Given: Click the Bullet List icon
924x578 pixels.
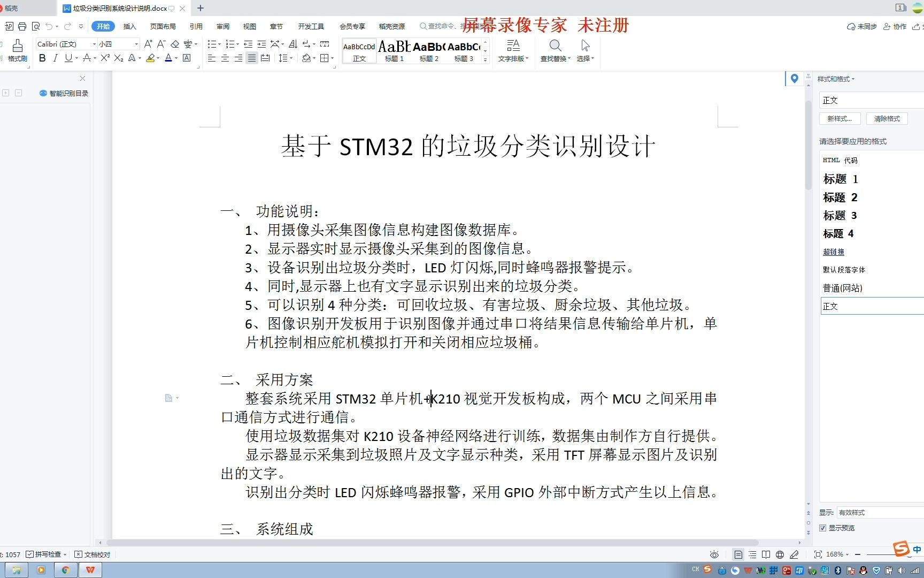Looking at the screenshot, I should point(212,44).
